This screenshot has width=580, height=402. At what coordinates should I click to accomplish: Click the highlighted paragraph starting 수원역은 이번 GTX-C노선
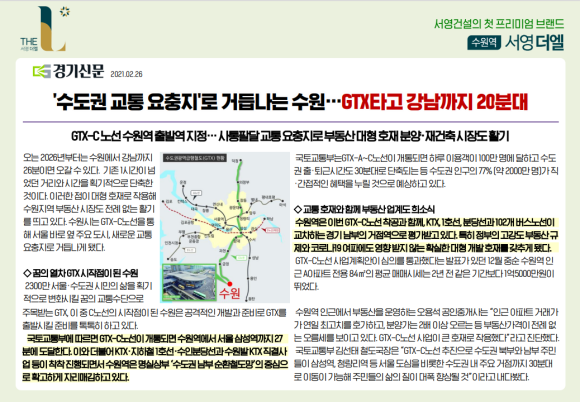pos(426,235)
